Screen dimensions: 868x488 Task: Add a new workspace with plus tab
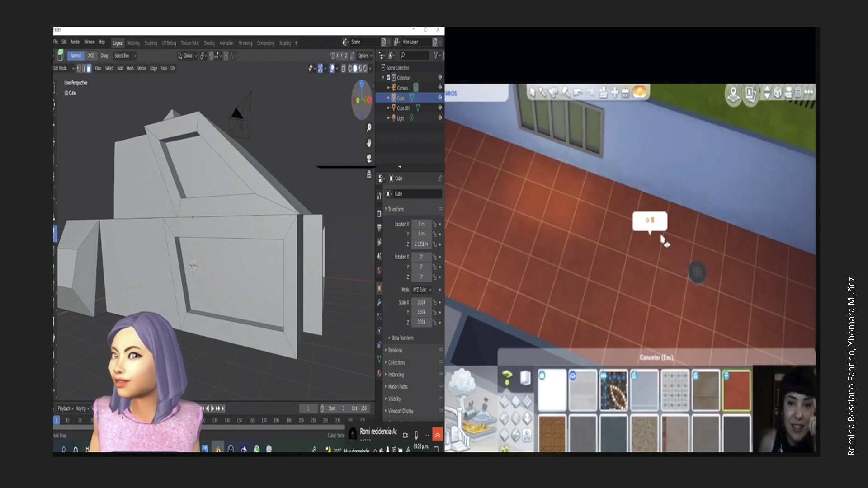pos(296,43)
